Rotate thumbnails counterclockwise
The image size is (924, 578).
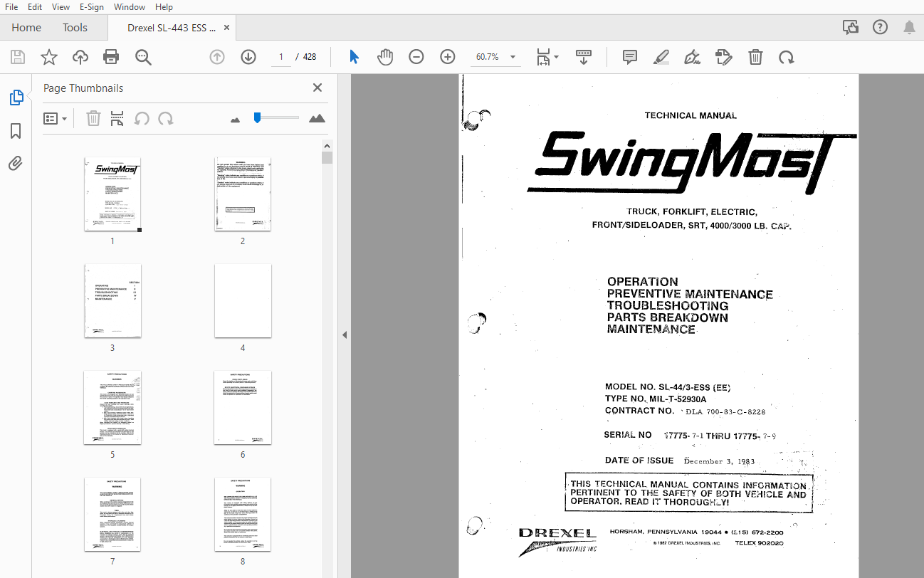[x=142, y=118]
